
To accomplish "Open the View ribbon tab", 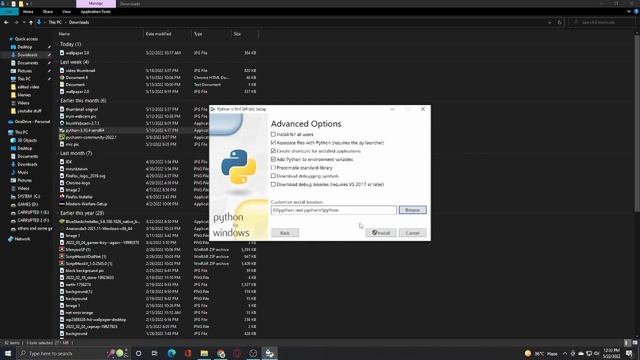I will 67,12.
